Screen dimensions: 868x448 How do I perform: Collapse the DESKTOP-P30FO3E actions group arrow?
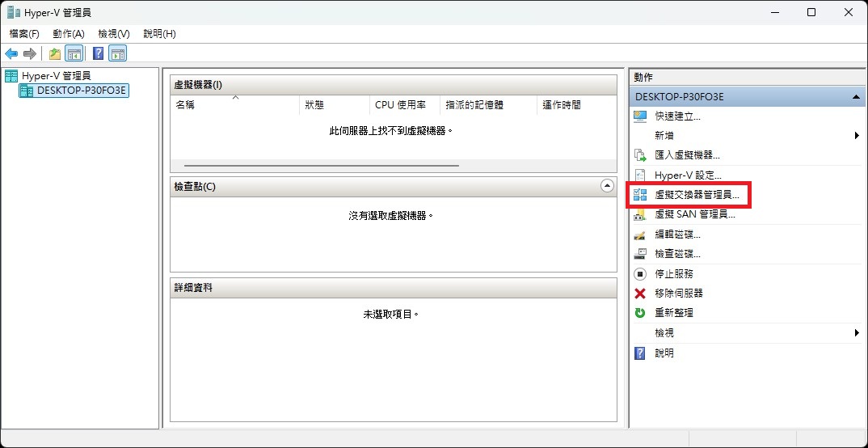[856, 97]
